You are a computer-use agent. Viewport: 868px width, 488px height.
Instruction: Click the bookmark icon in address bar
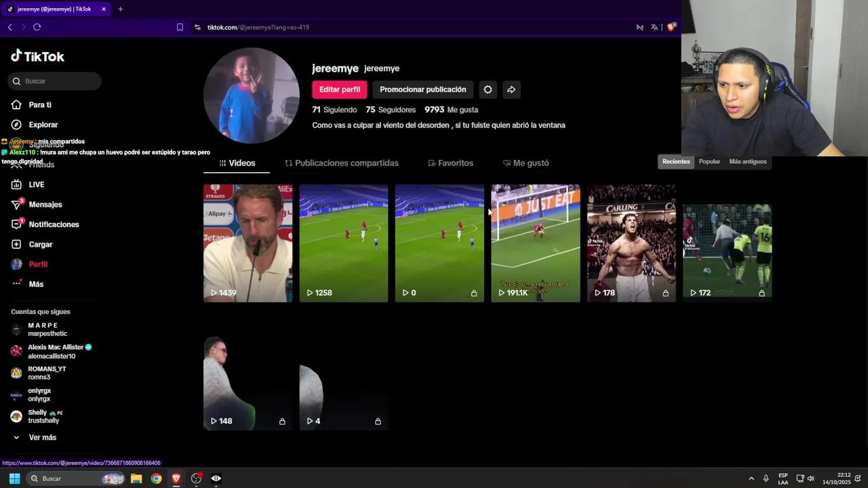click(x=180, y=27)
